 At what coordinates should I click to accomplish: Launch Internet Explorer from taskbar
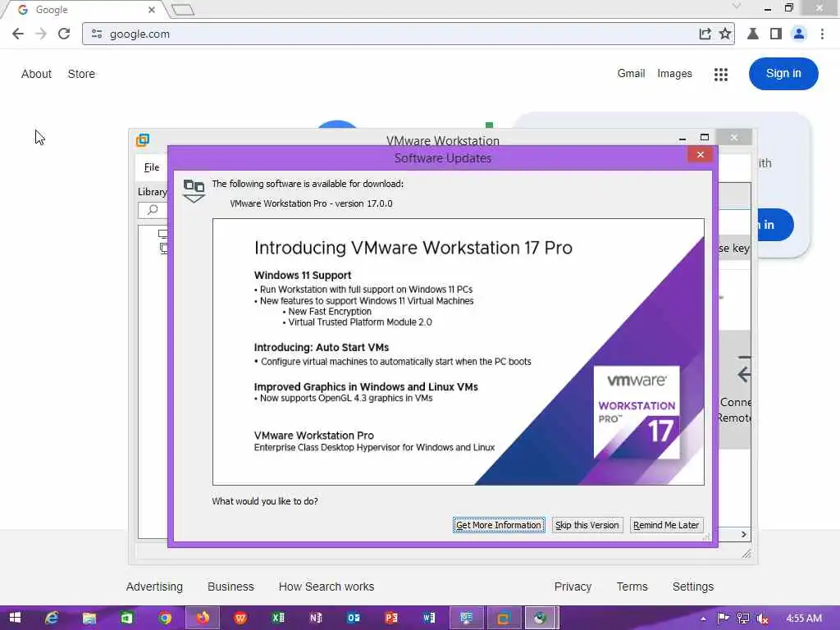tap(52, 618)
